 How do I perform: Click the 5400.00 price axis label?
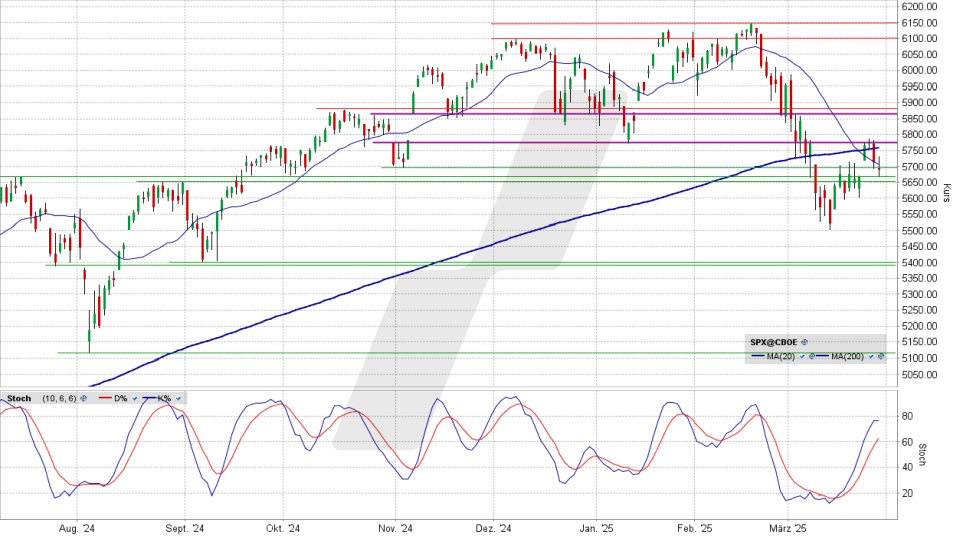[919, 262]
